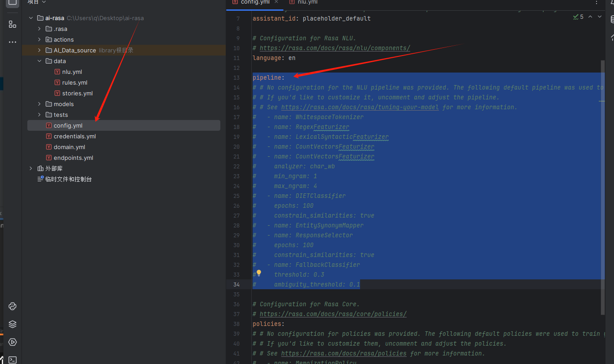The image size is (614, 364).
Task: Click '# Configuration for Rasa Core.' comment
Action: coord(306,304)
